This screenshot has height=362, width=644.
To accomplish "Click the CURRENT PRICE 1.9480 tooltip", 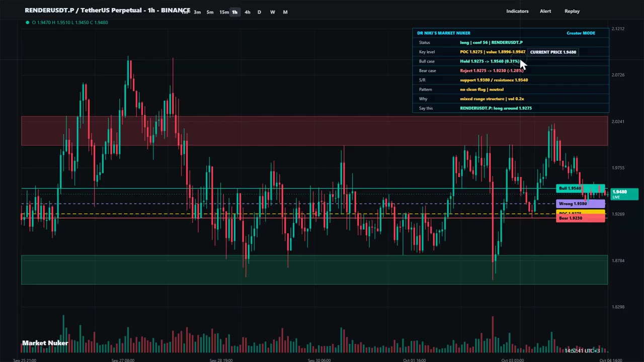I will tap(553, 52).
